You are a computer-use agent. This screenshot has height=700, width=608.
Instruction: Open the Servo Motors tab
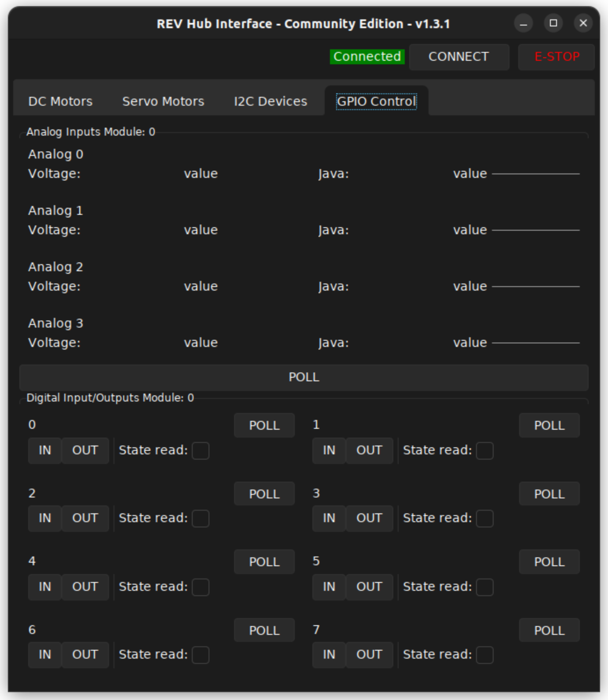pos(163,101)
